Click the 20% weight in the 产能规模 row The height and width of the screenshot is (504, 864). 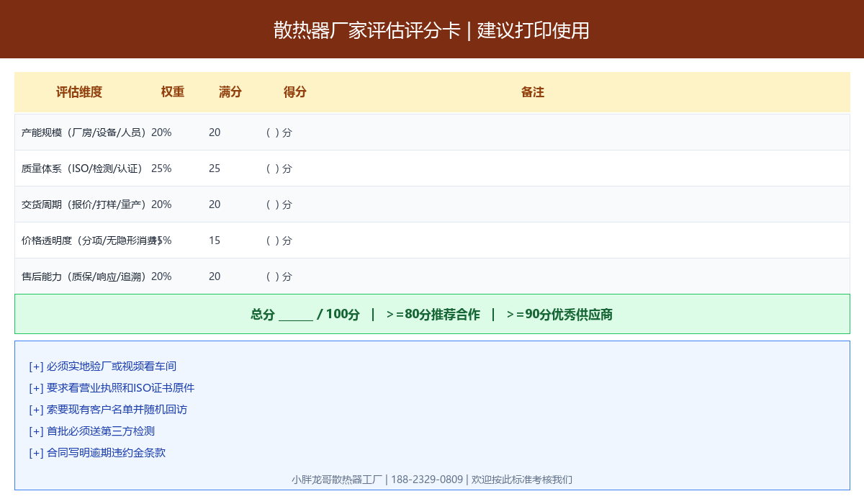(x=161, y=132)
